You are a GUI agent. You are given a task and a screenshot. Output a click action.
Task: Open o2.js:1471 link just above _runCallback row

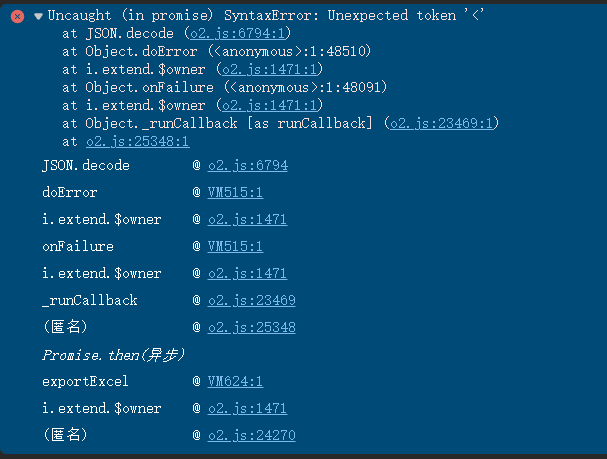coord(247,273)
